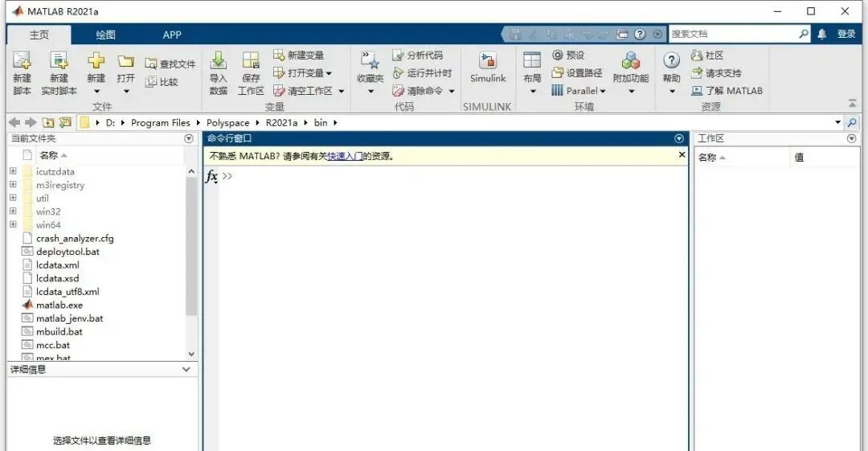Viewport: 868px width, 451px height.
Task: Open 预设 (Preferences) with gear icon
Action: point(568,55)
